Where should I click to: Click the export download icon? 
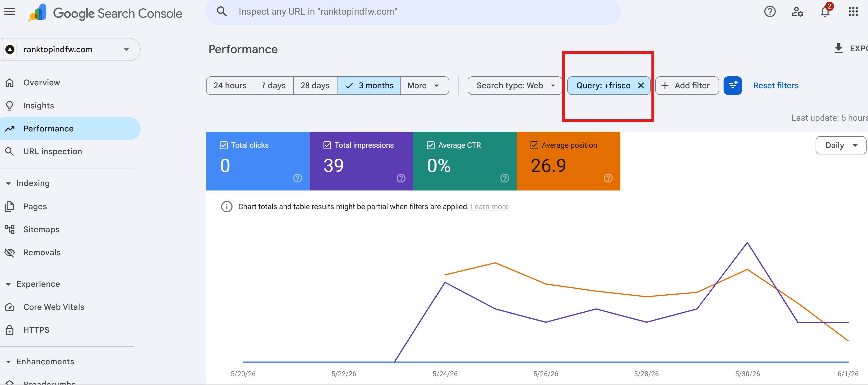coord(838,49)
